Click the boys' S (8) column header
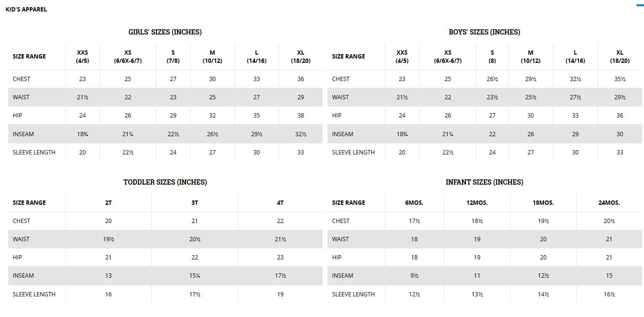Image resolution: width=644 pixels, height=317 pixels. tap(492, 57)
